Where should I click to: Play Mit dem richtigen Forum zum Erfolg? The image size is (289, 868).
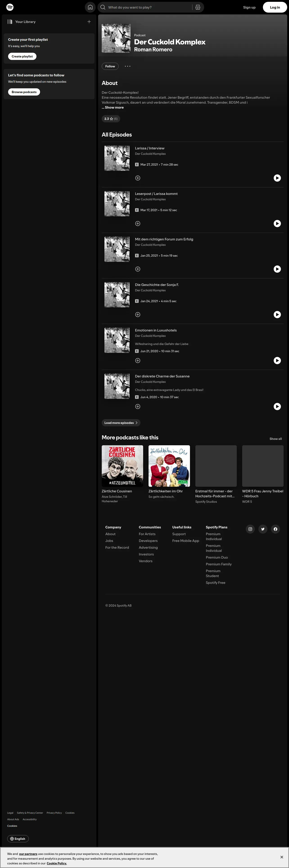277,269
